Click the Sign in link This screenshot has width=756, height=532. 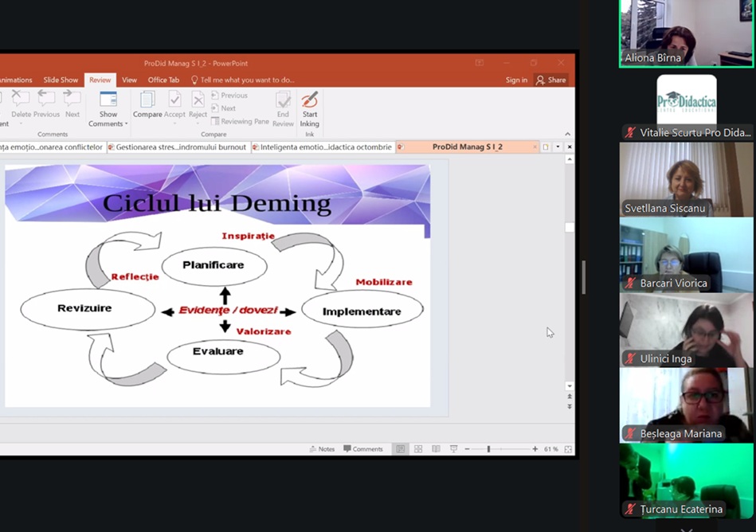[516, 80]
